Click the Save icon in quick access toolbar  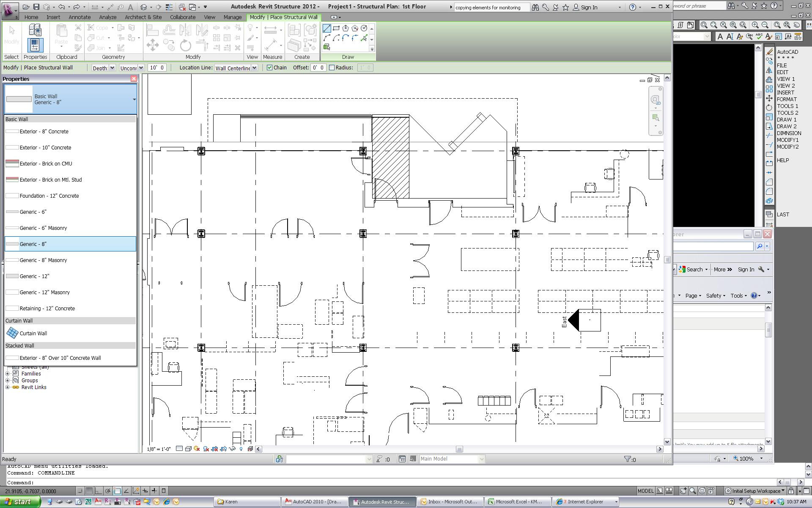click(36, 7)
